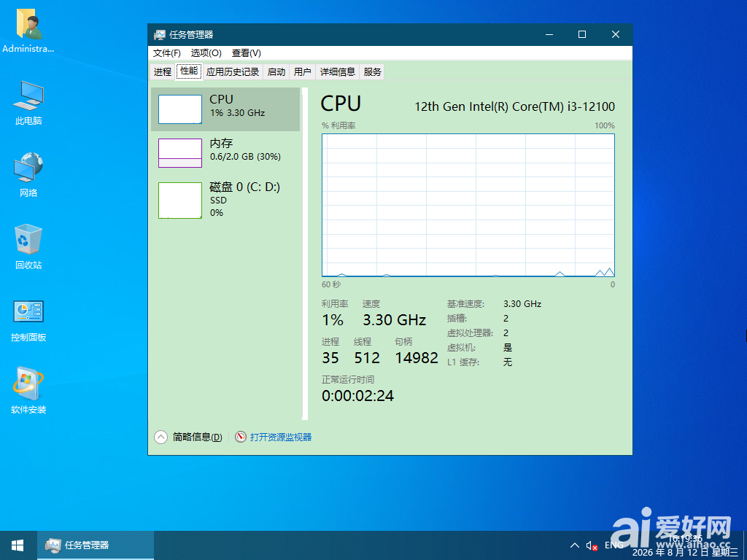The image size is (747, 560).
Task: Maximize the Task Manager window
Action: [x=581, y=34]
